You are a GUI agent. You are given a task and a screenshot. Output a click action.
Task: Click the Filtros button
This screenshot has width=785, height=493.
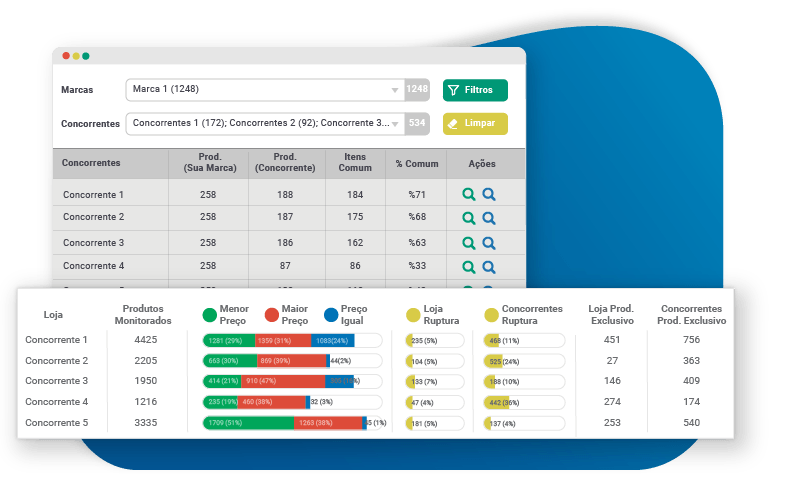475,90
